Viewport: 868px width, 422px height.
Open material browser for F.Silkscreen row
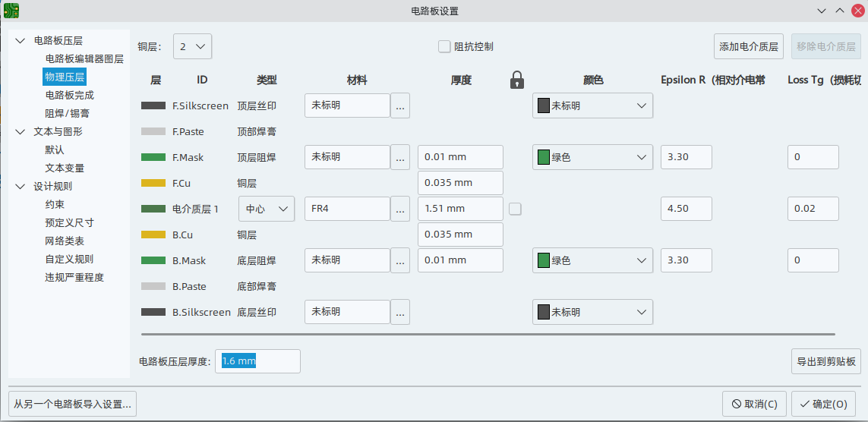tap(400, 106)
